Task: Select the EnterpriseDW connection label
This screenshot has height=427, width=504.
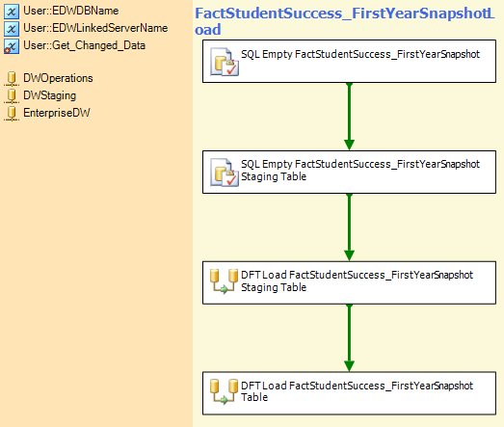Action: tap(57, 113)
